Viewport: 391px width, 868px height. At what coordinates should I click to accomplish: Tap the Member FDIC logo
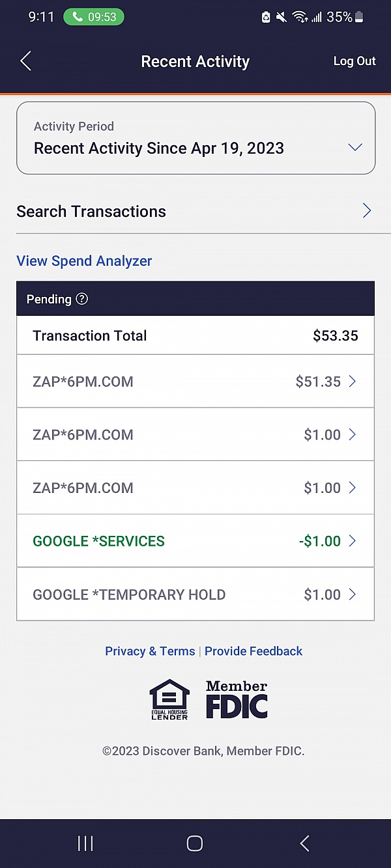(x=237, y=699)
